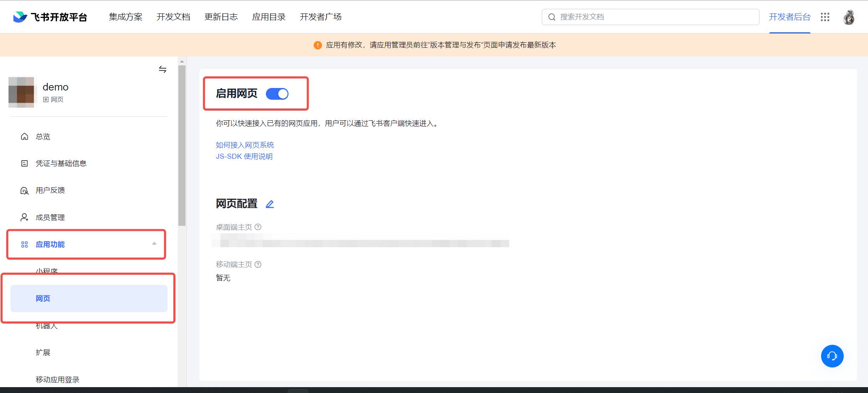Open the 开发文档 top menu
Screen dimensions: 868x393
point(173,17)
